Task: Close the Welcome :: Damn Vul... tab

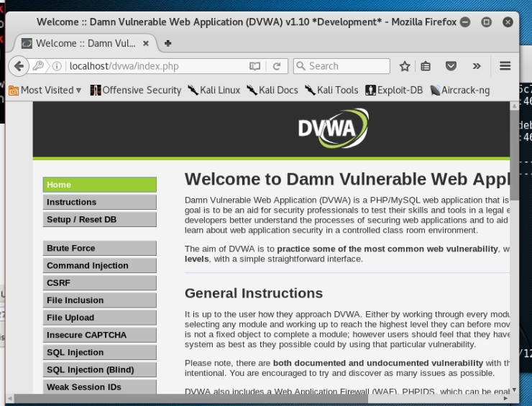Action: tap(145, 43)
